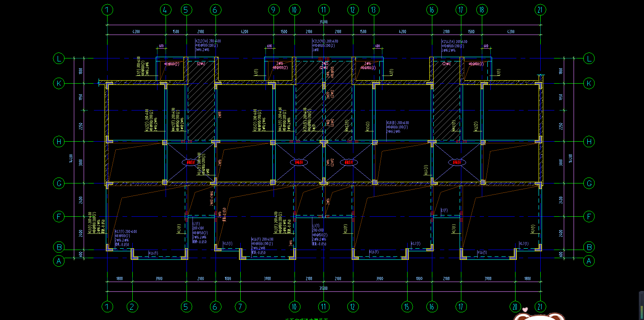The height and width of the screenshot is (320, 644).
Task: Click the right-side axis bubble B
Action: 589,247
